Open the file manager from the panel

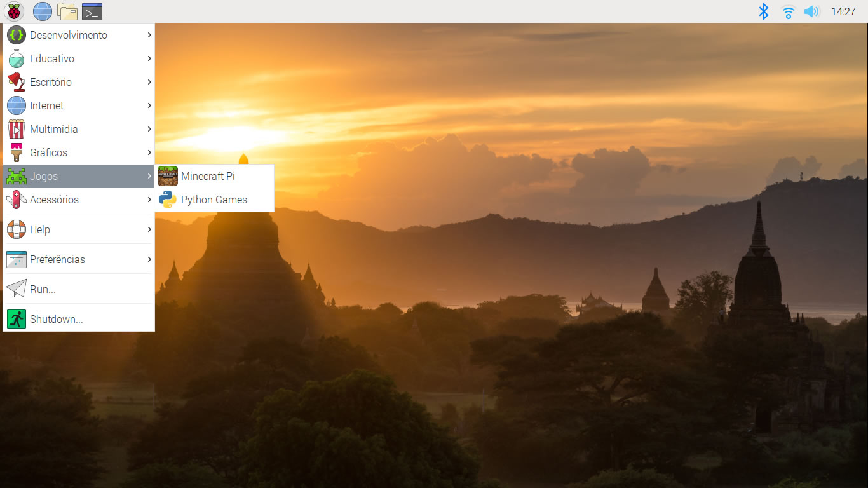(67, 11)
